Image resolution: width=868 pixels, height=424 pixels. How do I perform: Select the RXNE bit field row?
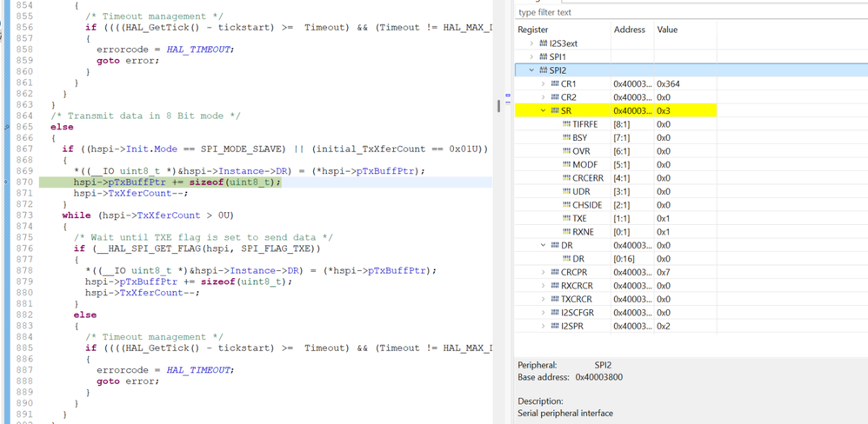[x=616, y=232]
